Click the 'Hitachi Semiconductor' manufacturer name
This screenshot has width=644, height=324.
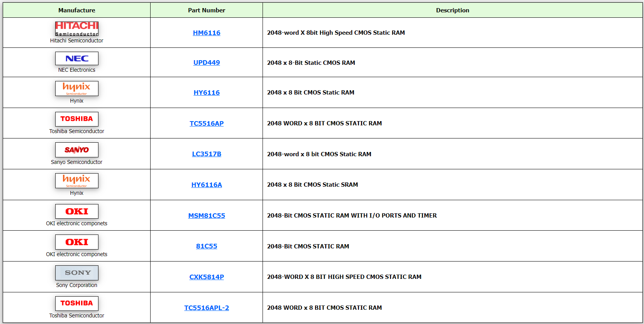pyautogui.click(x=77, y=40)
